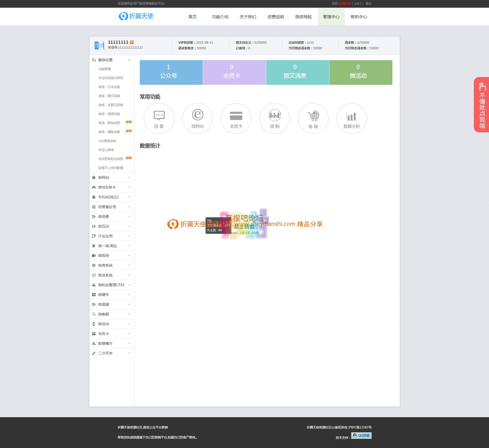Click the 退出 logout link

[368, 4]
